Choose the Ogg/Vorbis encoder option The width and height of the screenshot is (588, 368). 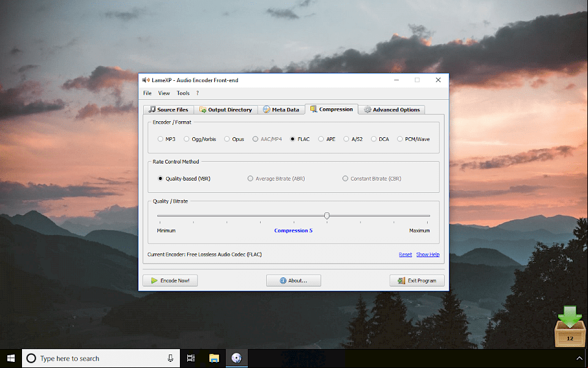coord(200,139)
